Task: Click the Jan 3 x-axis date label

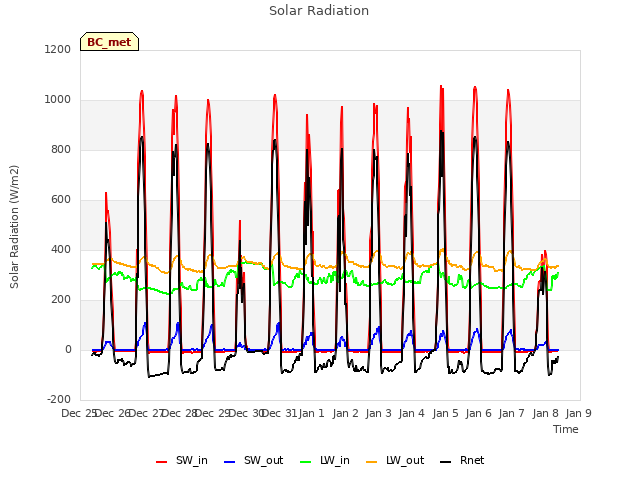Action: (x=378, y=413)
